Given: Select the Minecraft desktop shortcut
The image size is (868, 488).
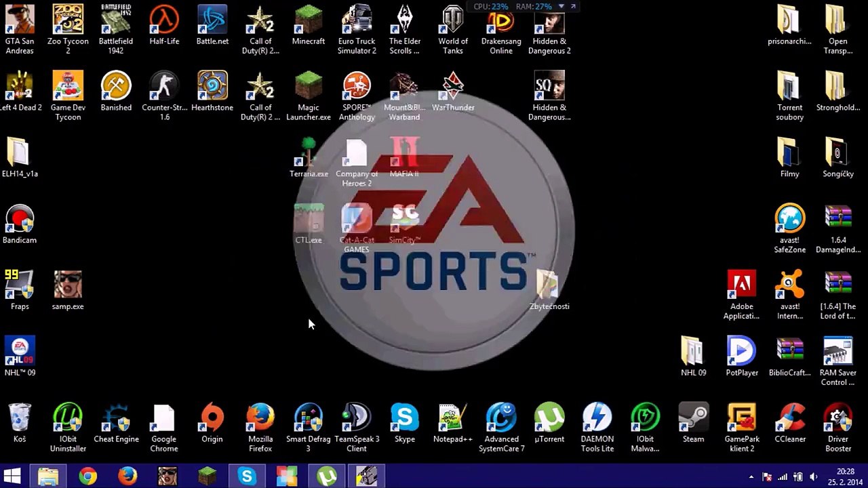Looking at the screenshot, I should point(309,25).
